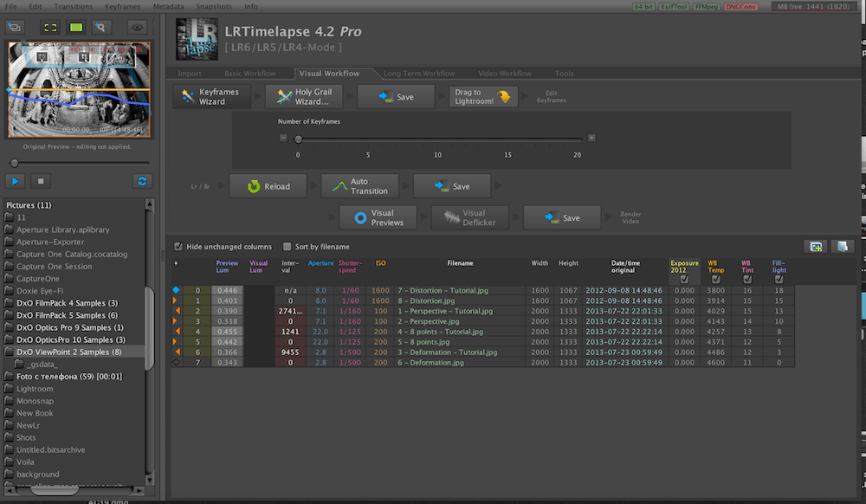
Task: Enable Sort by filename checkbox
Action: coord(288,247)
